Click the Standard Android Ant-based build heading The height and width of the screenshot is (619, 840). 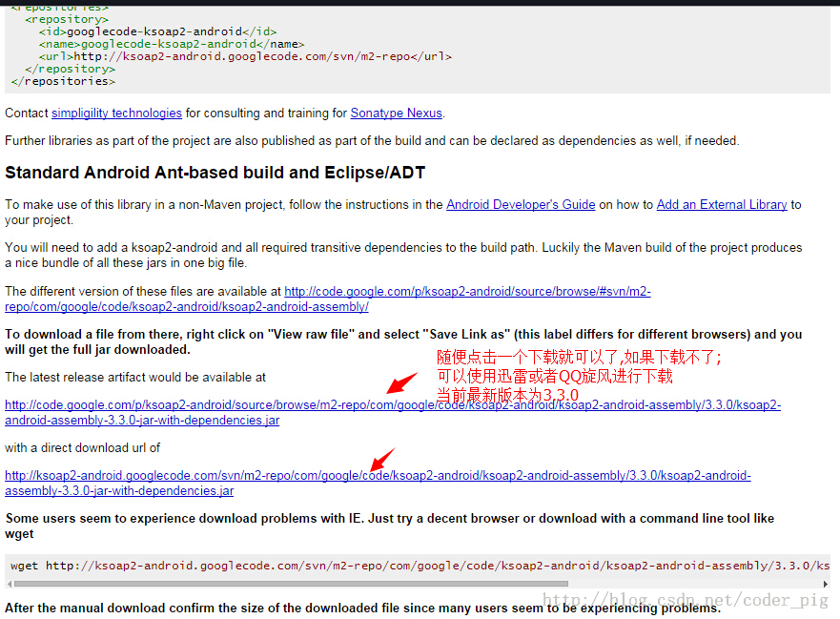(x=215, y=174)
